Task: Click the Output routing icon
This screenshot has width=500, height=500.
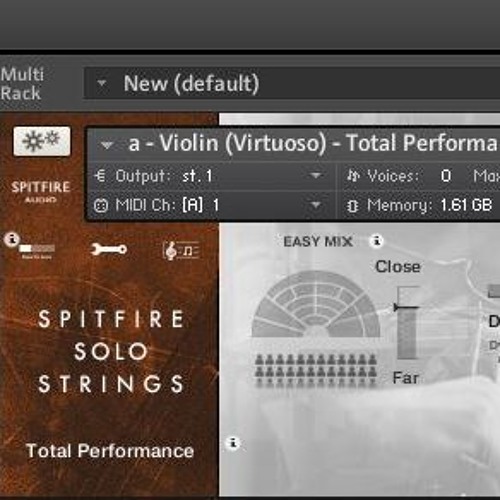Action: coord(100,175)
